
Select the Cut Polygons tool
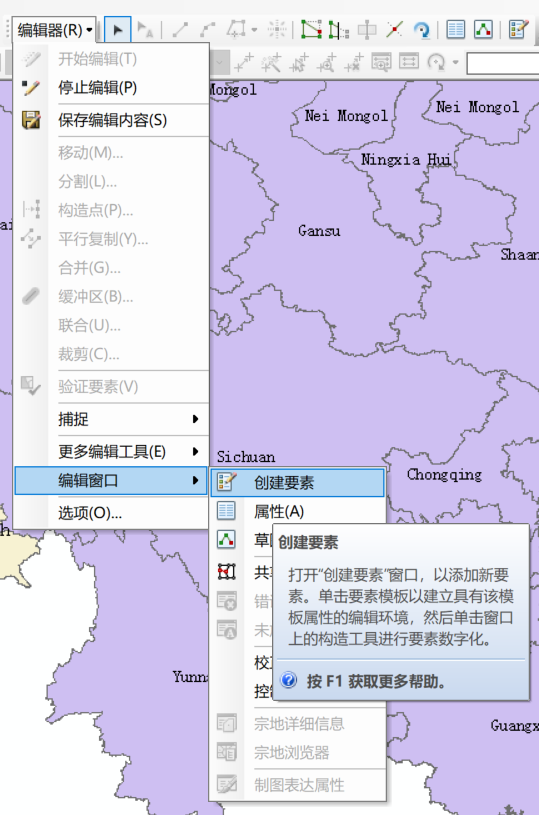coord(367,30)
